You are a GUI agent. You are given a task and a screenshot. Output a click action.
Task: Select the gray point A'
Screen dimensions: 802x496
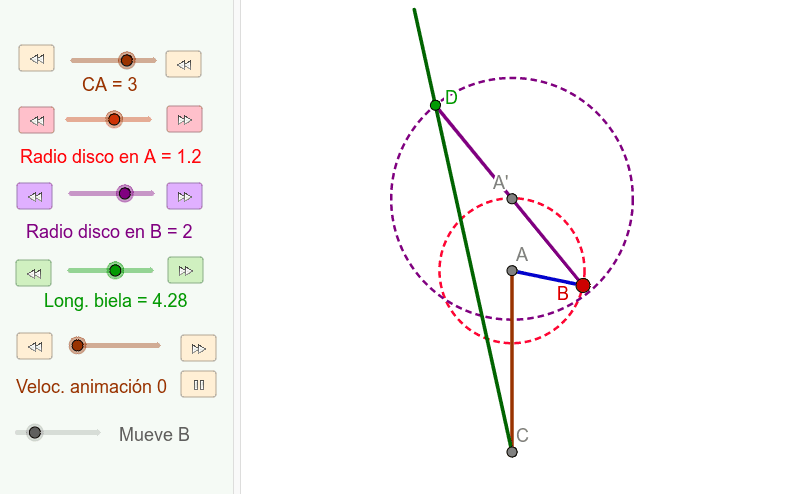(x=512, y=198)
